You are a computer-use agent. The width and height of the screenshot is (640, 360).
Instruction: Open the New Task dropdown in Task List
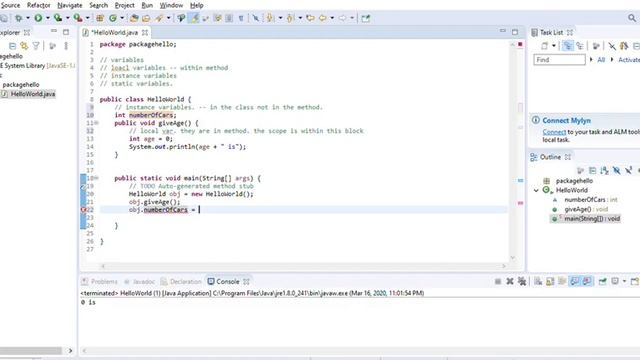coord(553,46)
